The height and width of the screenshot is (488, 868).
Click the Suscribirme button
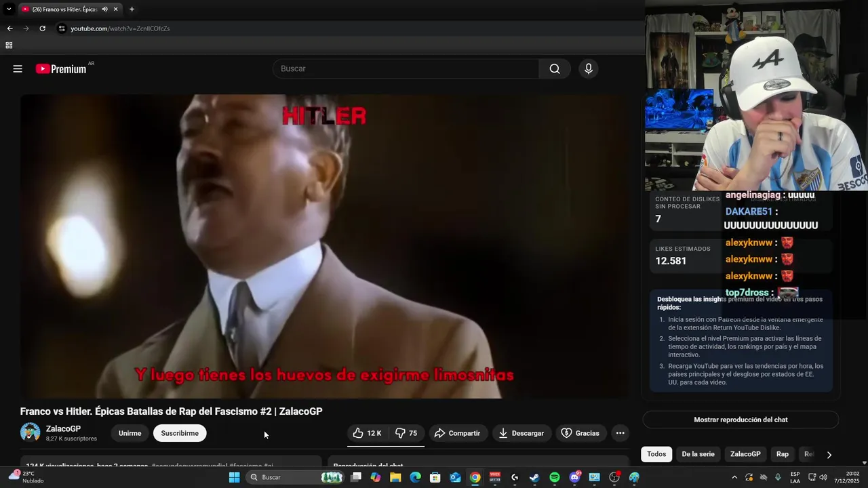pyautogui.click(x=180, y=433)
